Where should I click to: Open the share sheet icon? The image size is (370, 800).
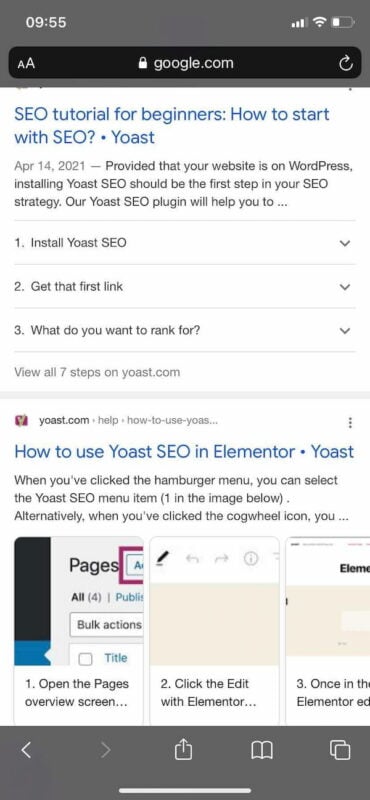[x=184, y=748]
